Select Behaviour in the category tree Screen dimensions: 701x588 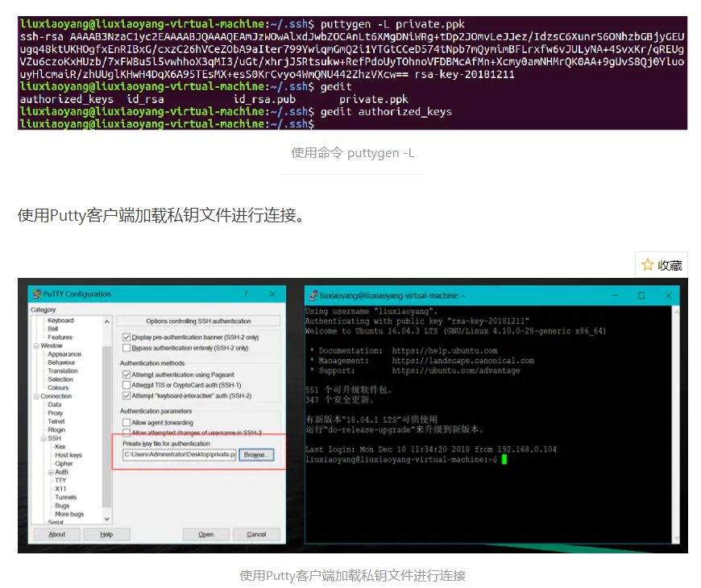pos(61,362)
